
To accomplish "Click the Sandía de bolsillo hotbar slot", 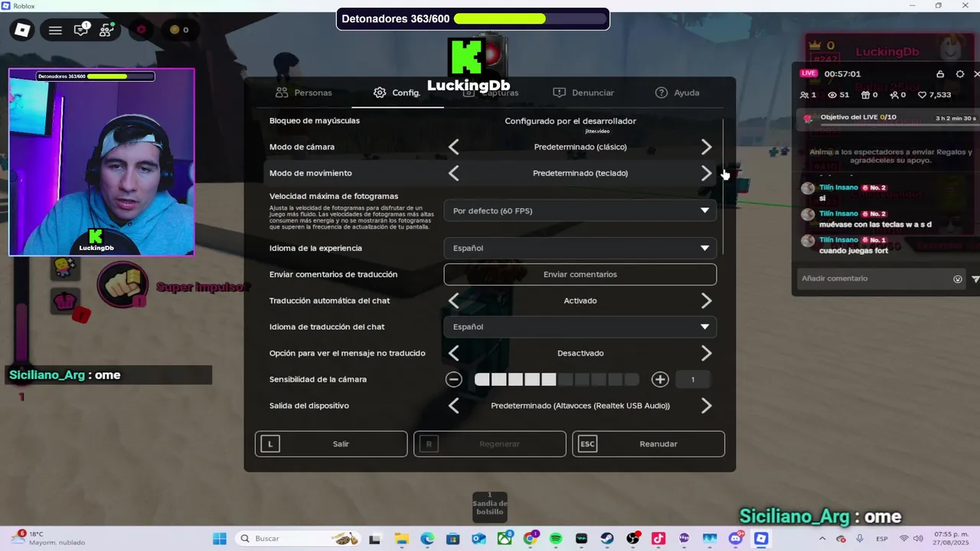I will point(490,507).
